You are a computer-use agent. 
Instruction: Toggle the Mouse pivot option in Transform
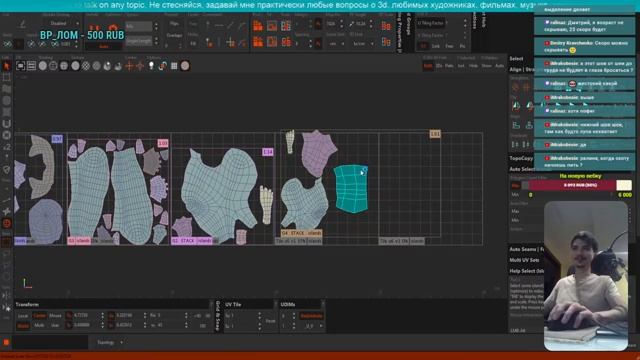pos(55,316)
